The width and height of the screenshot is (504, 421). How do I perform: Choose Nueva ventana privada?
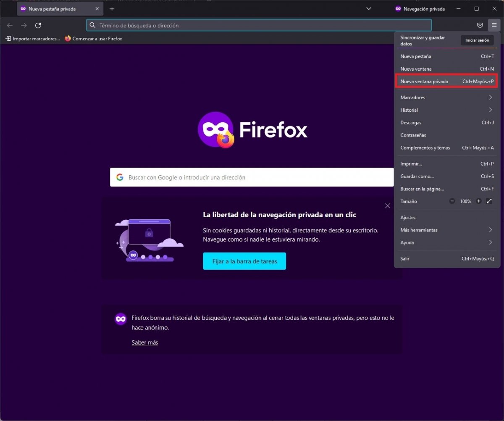pyautogui.click(x=447, y=82)
